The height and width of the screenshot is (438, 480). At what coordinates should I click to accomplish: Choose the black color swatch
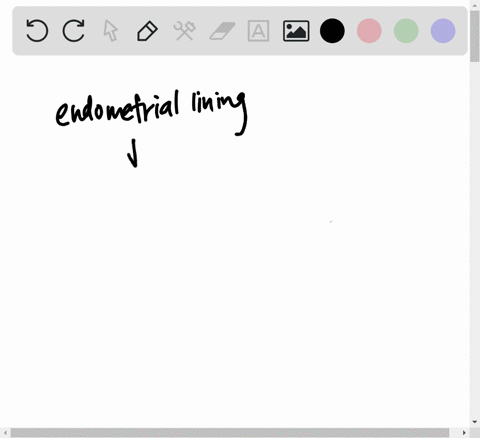coord(332,31)
